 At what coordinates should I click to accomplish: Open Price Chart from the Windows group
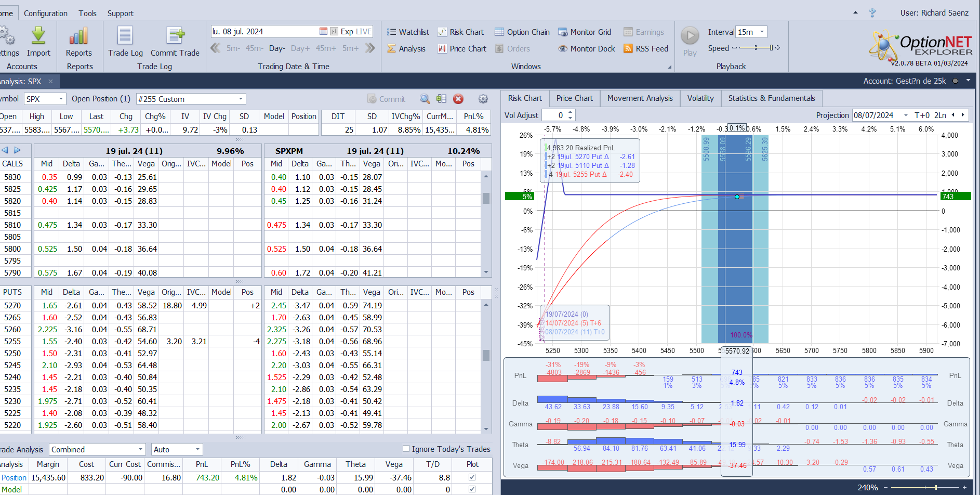pyautogui.click(x=462, y=49)
